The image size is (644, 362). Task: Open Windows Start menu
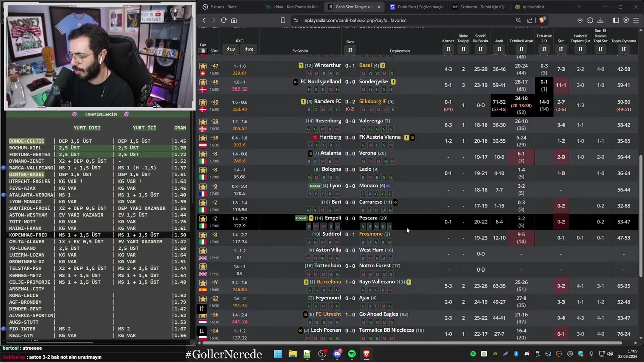coord(278,354)
